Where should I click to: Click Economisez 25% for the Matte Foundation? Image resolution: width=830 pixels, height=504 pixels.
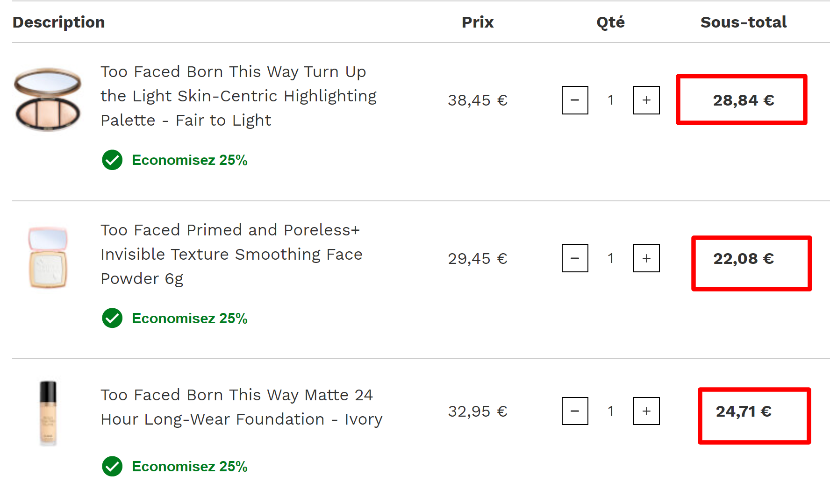pyautogui.click(x=189, y=466)
